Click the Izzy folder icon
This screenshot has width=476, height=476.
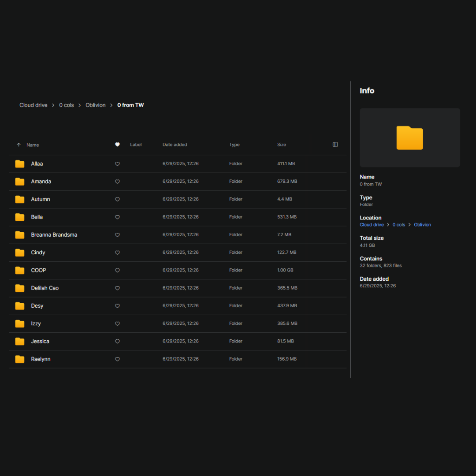pos(20,324)
